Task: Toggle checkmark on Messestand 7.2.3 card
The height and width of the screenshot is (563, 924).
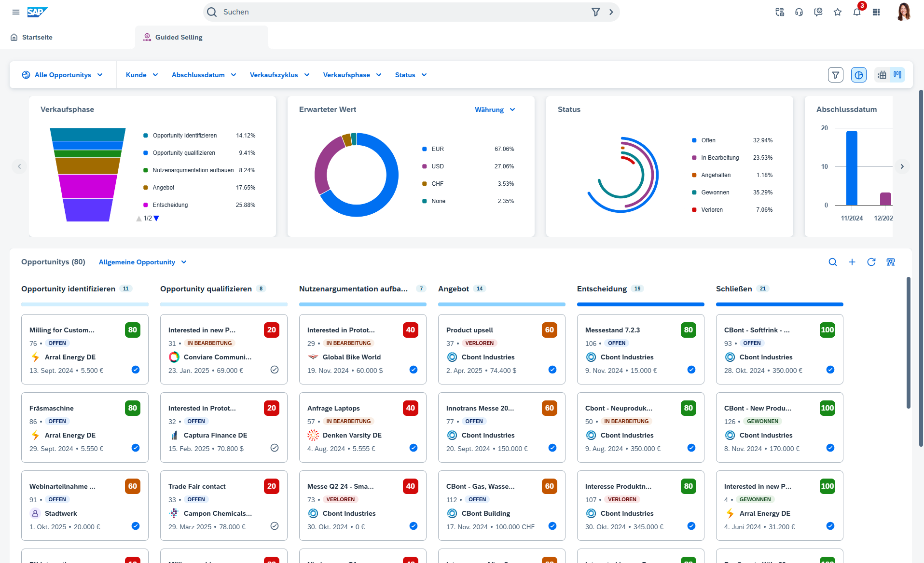Action: point(691,370)
